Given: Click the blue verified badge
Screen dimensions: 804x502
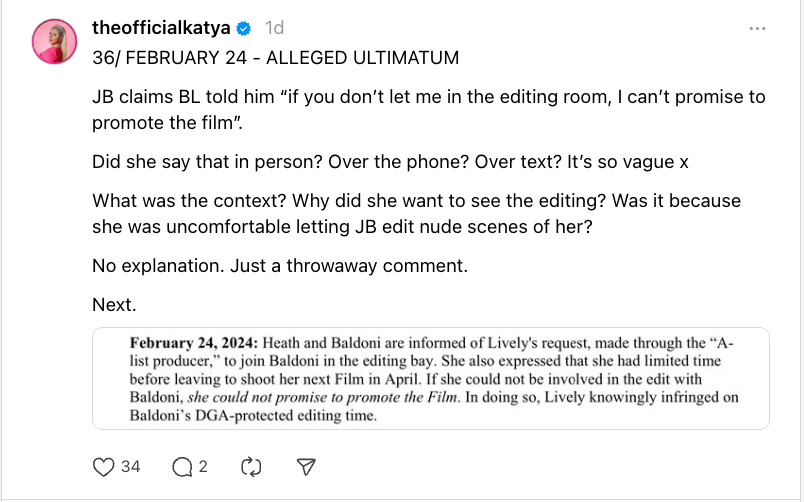Looking at the screenshot, I should click(x=243, y=30).
